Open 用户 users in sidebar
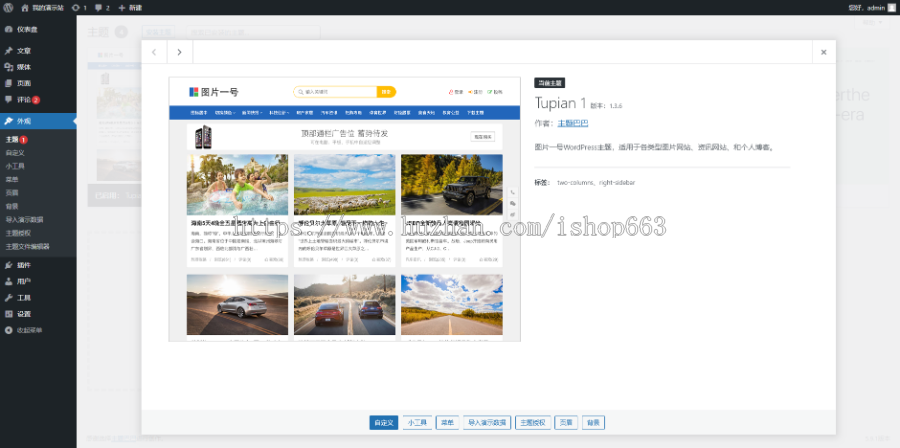The width and height of the screenshot is (900, 448). click(38, 281)
